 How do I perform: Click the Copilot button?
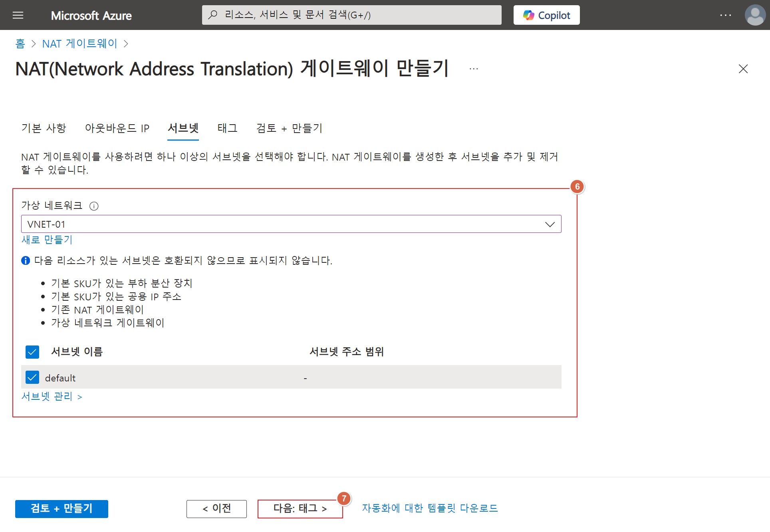point(546,15)
